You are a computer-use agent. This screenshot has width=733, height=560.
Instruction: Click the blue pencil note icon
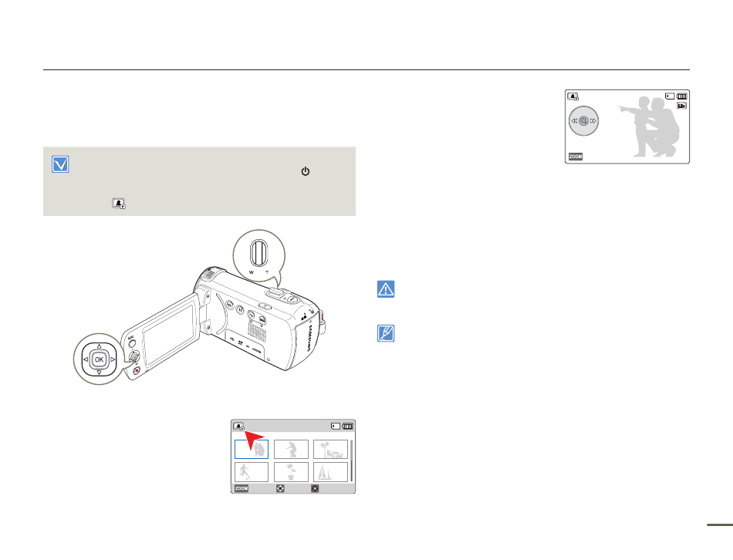point(386,333)
